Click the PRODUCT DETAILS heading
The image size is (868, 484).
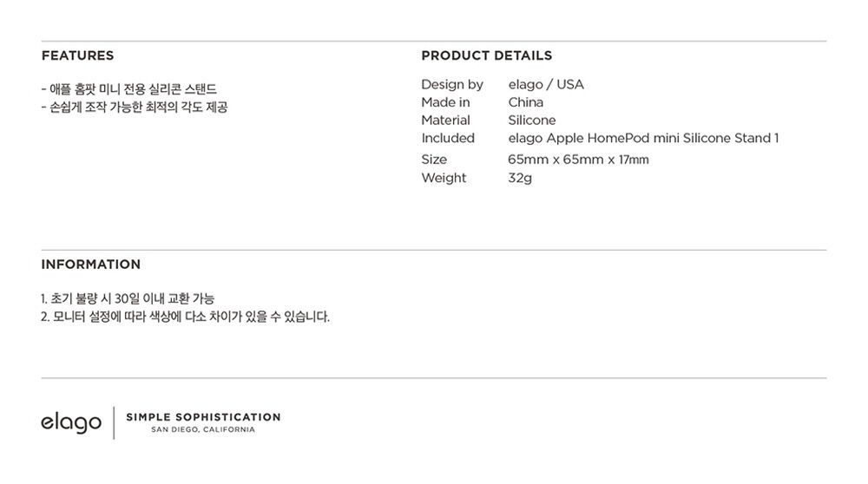tap(487, 56)
